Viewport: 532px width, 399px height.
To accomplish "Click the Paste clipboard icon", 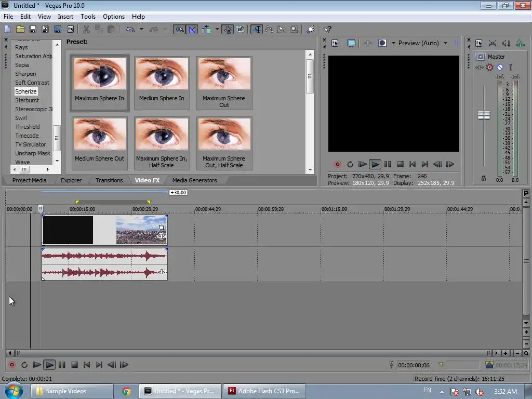I will (x=111, y=30).
